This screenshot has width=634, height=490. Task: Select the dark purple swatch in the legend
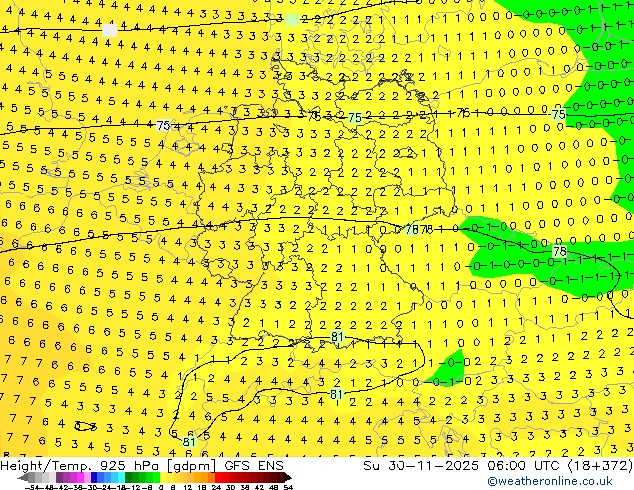coord(59,477)
